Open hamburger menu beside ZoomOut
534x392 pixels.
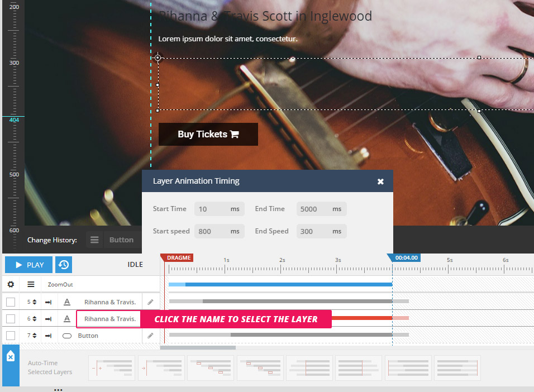click(x=31, y=284)
